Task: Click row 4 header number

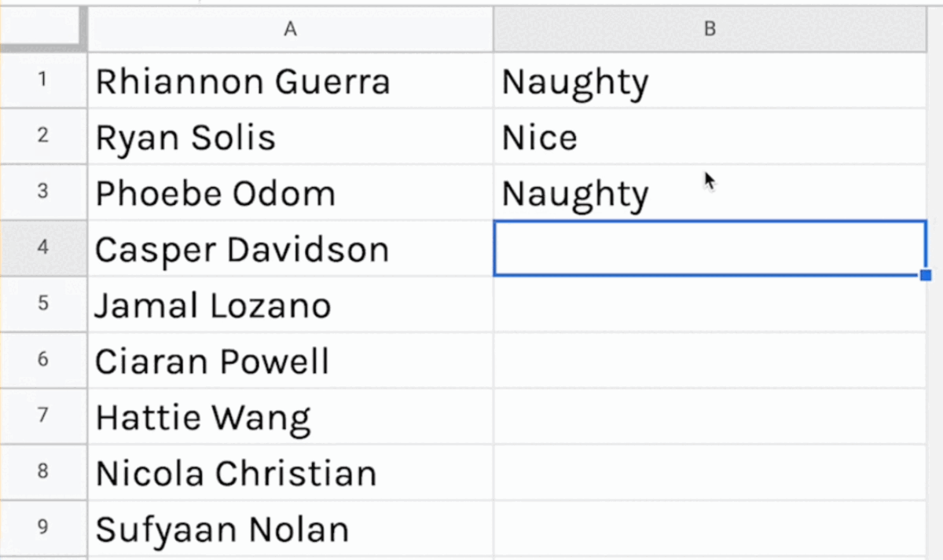Action: 43,249
